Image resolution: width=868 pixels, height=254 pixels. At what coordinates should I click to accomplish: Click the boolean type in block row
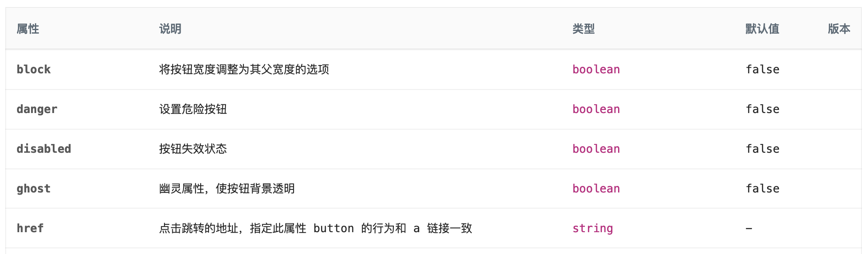pyautogui.click(x=596, y=69)
